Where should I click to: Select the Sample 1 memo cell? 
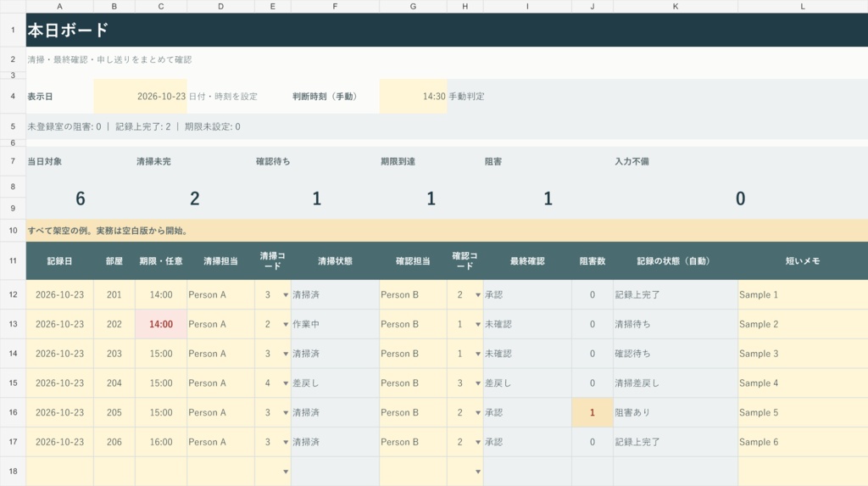(x=803, y=295)
